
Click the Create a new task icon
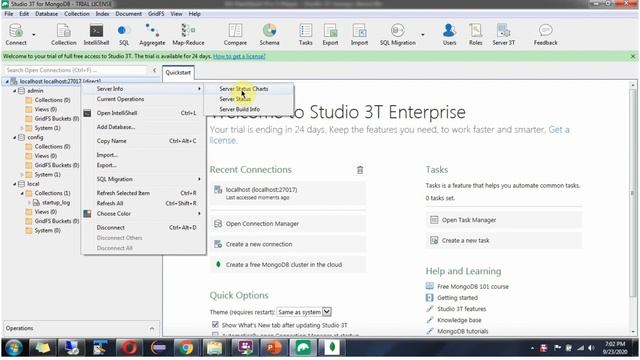point(434,240)
